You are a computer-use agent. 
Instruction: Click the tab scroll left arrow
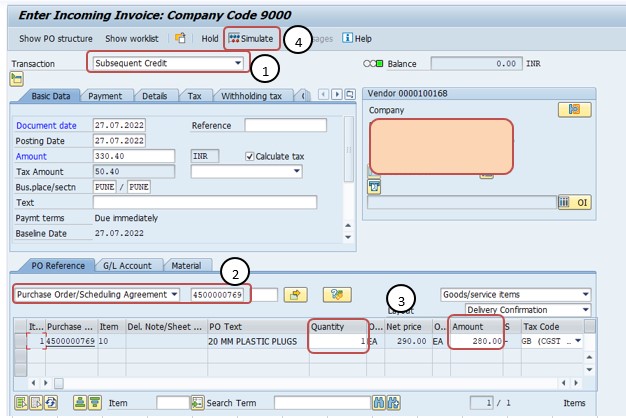323,94
